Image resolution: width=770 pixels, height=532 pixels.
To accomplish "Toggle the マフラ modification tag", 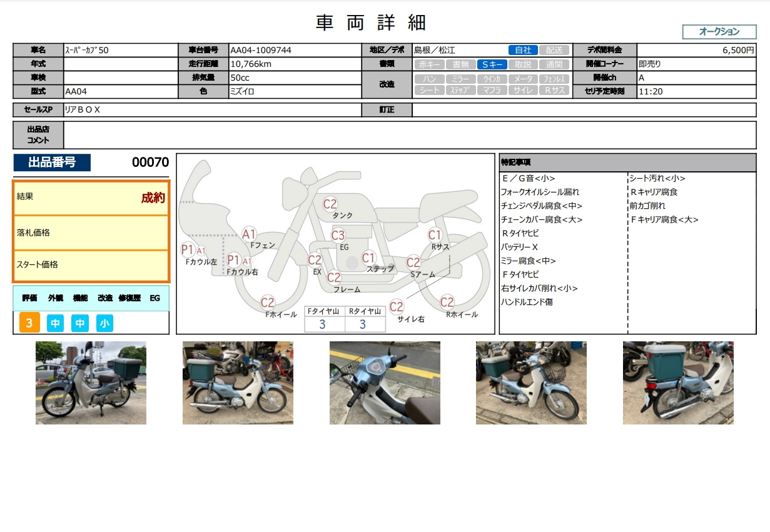I will coord(492,90).
